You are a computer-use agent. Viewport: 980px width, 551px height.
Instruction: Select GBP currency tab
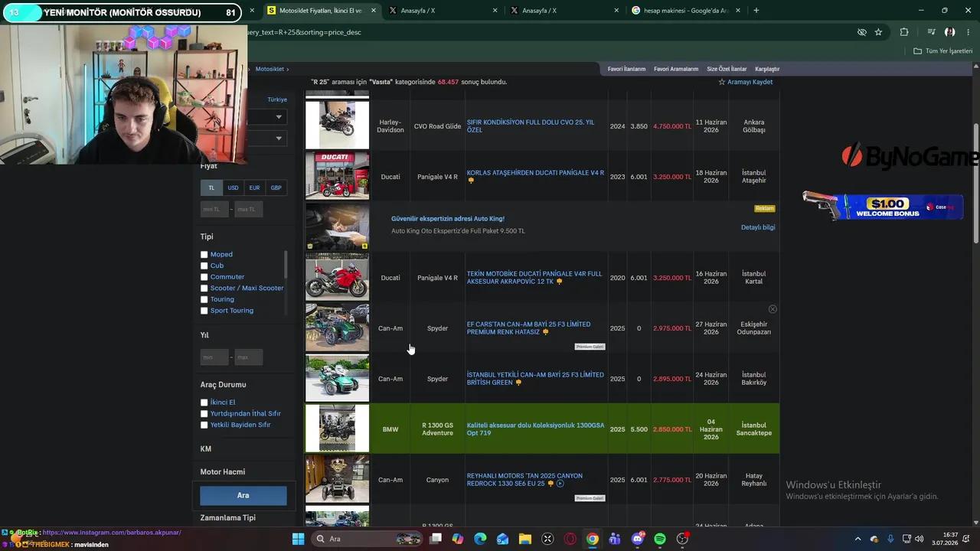tap(276, 187)
